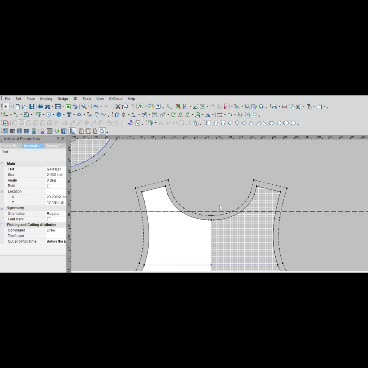Click the magnifier Zoom tool icon
Image resolution: width=368 pixels, height=368 pixels.
coord(84,107)
